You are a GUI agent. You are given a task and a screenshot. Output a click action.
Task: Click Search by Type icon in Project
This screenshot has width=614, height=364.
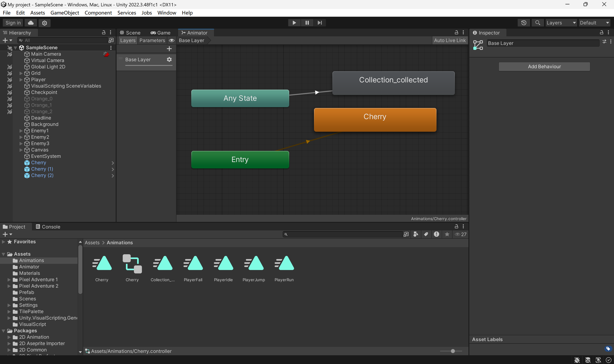tap(416, 234)
